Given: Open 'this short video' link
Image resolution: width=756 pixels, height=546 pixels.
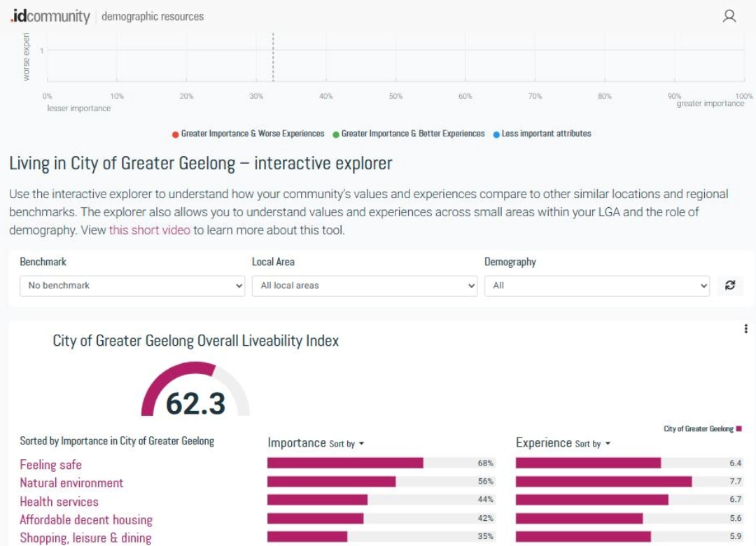Looking at the screenshot, I should 150,230.
